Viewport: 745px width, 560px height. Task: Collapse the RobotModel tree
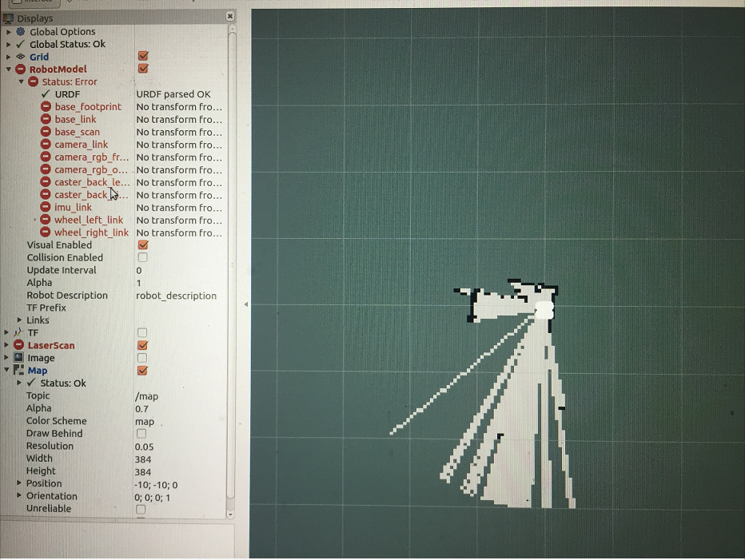[7, 69]
